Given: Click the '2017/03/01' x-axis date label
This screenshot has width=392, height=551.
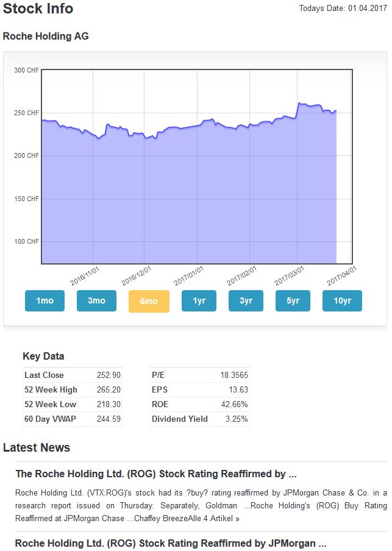Looking at the screenshot, I should click(x=289, y=276).
